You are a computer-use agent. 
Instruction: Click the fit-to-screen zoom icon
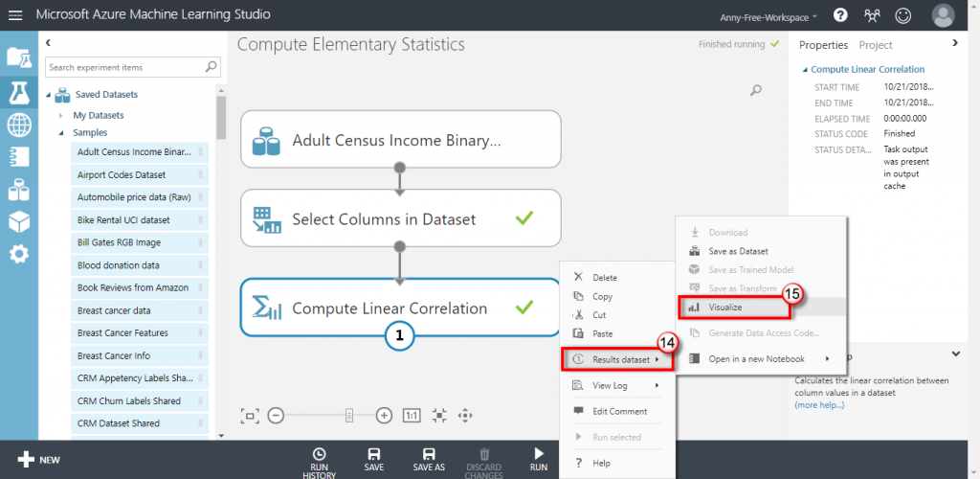pyautogui.click(x=250, y=415)
